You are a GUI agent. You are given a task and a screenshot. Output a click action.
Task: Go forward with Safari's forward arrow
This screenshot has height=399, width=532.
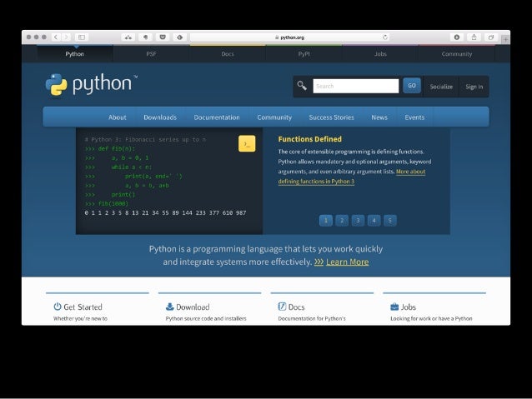click(67, 37)
